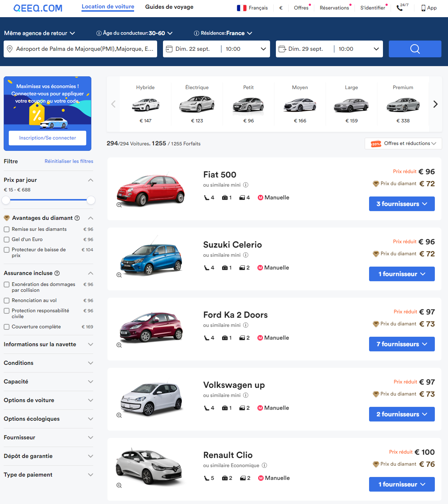Check Renonciation au vol
448x504 pixels.
coord(7,301)
